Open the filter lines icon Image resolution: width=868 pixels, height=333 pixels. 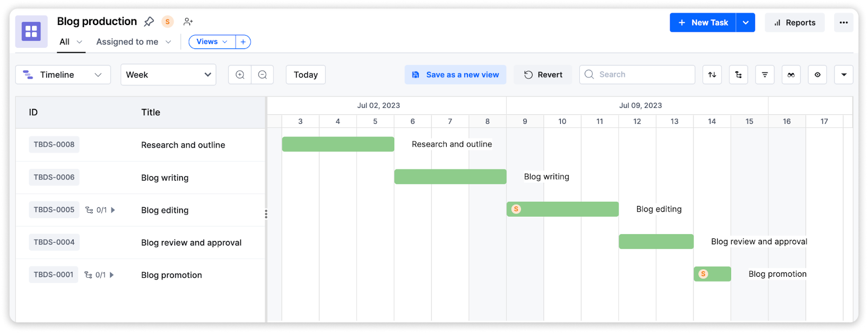click(765, 75)
